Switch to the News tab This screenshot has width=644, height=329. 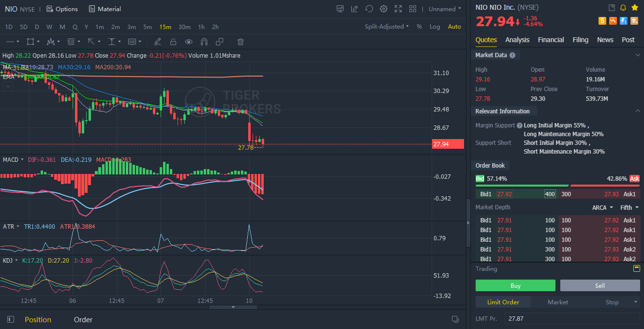605,40
